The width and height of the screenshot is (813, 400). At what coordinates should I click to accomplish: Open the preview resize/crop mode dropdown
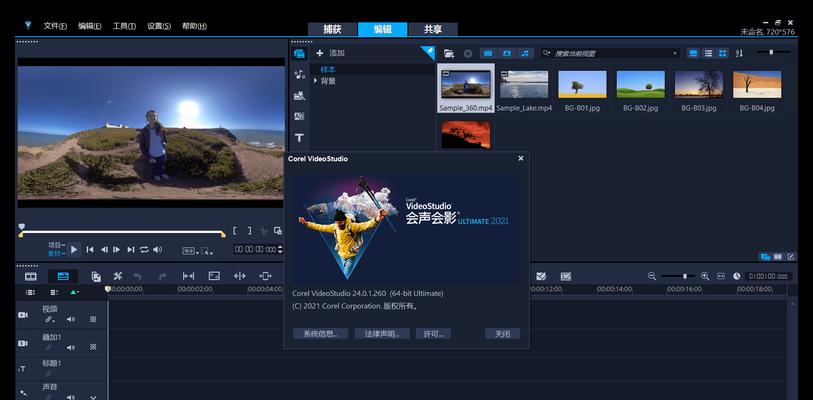tap(206, 251)
